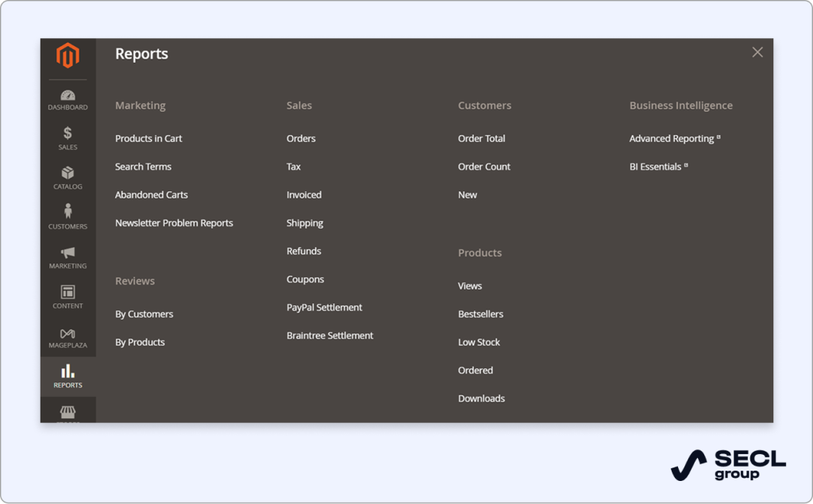Go to Braintree Settlement report

[x=329, y=336]
